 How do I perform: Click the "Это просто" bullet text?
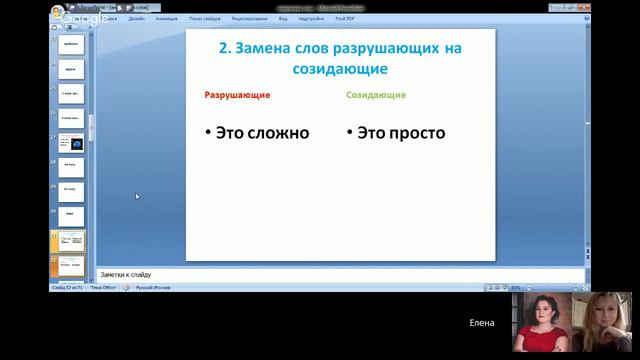pos(401,133)
